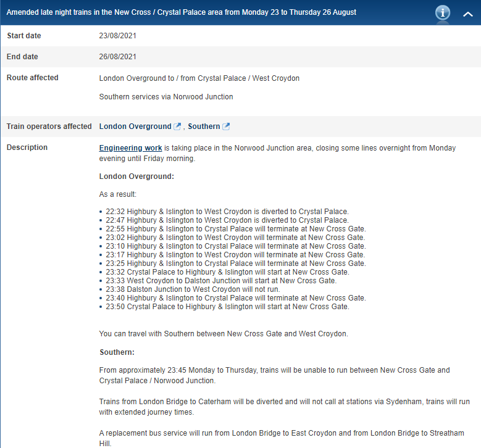Select the end date value 26/08/2021
This screenshot has width=481, height=448.
click(117, 57)
